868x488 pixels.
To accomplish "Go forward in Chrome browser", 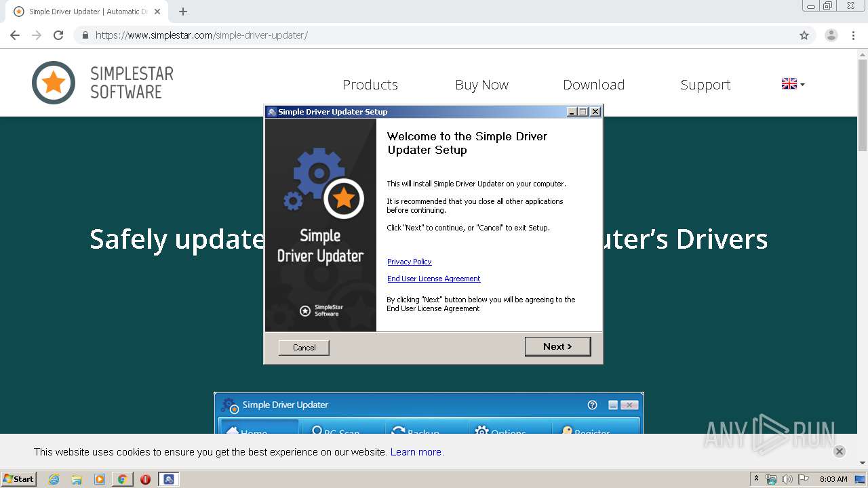I will (x=37, y=35).
